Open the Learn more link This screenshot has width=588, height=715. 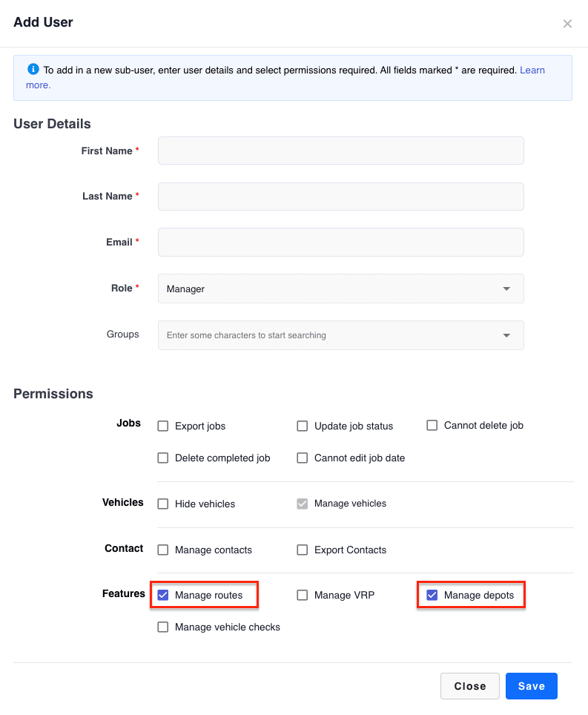pyautogui.click(x=532, y=70)
